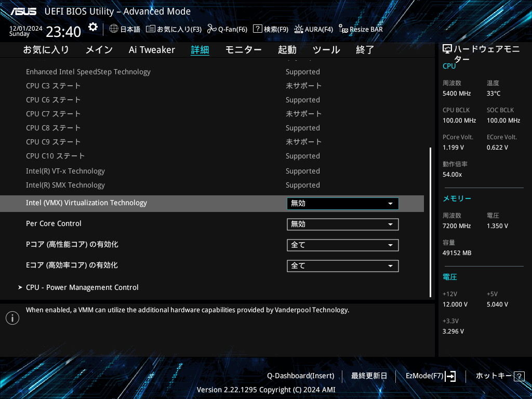The width and height of the screenshot is (532, 399).
Task: Click the info circle icon
Action: coord(12,318)
